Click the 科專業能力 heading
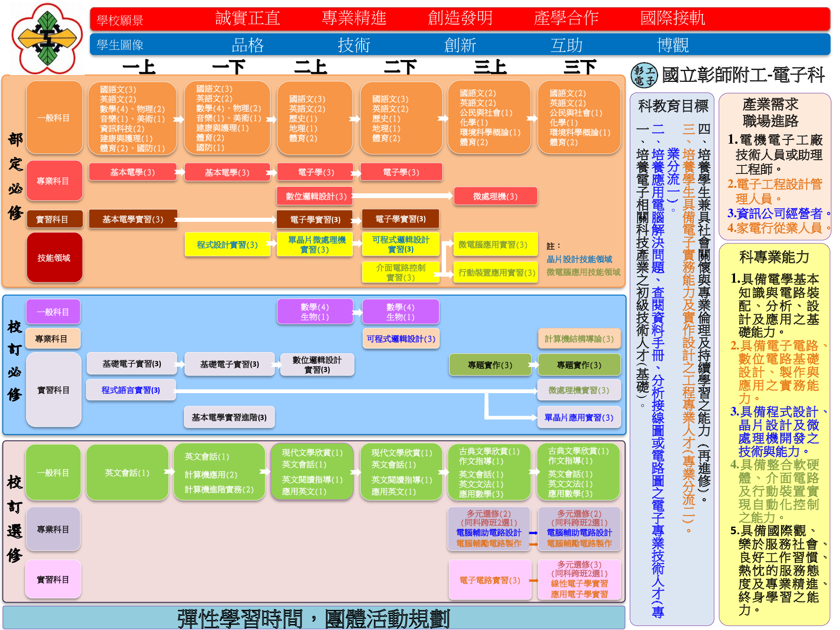The image size is (840, 630). (x=774, y=257)
